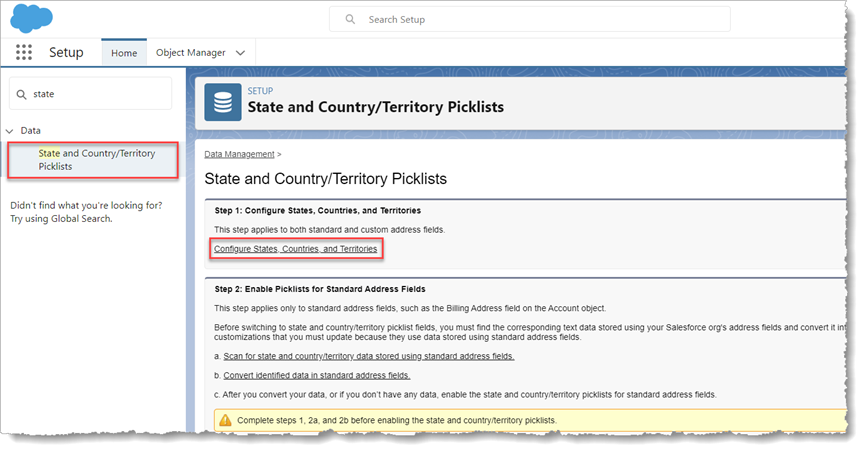Click the large State and Country/Territory Picklists header title
The width and height of the screenshot is (865, 452).
tap(376, 107)
